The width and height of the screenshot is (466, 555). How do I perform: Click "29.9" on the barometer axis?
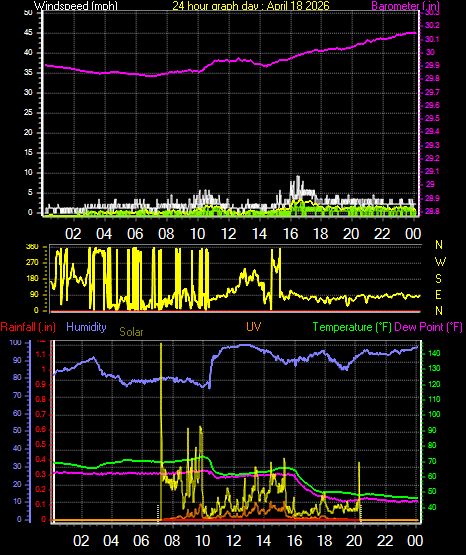click(432, 65)
